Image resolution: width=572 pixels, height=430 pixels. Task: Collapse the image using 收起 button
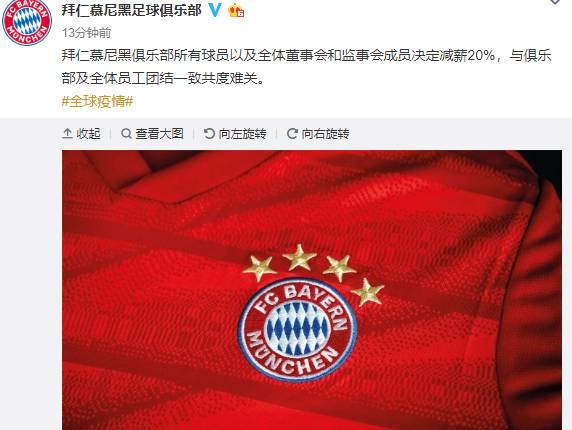82,134
